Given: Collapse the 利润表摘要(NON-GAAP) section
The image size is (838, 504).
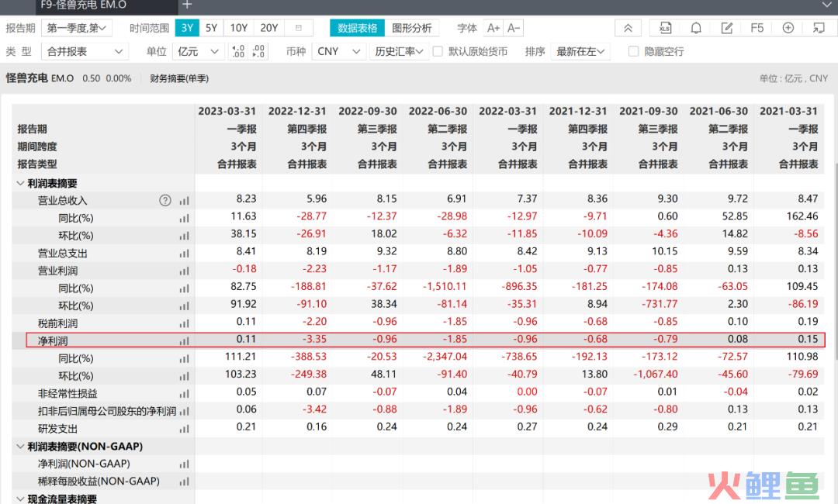Looking at the screenshot, I should coord(20,447).
